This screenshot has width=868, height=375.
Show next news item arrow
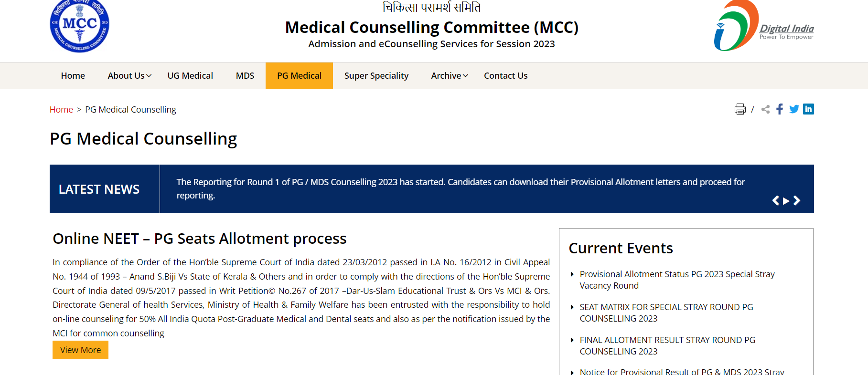click(797, 201)
